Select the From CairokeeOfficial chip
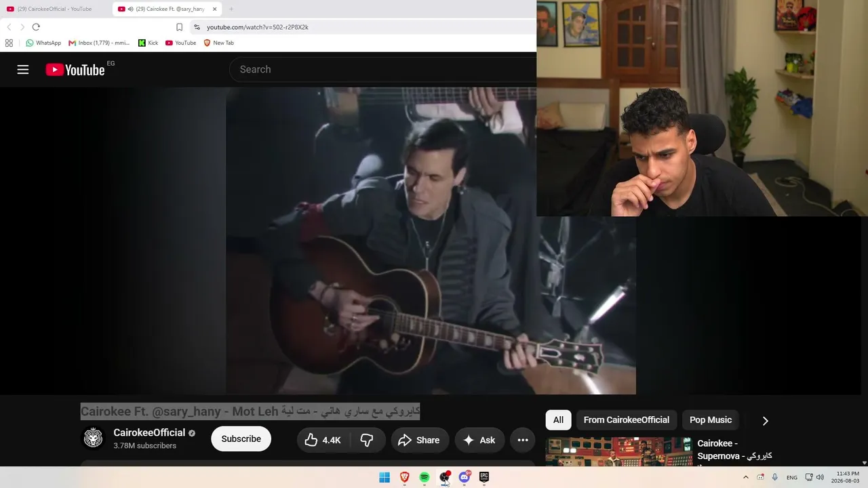The image size is (868, 488). click(627, 420)
